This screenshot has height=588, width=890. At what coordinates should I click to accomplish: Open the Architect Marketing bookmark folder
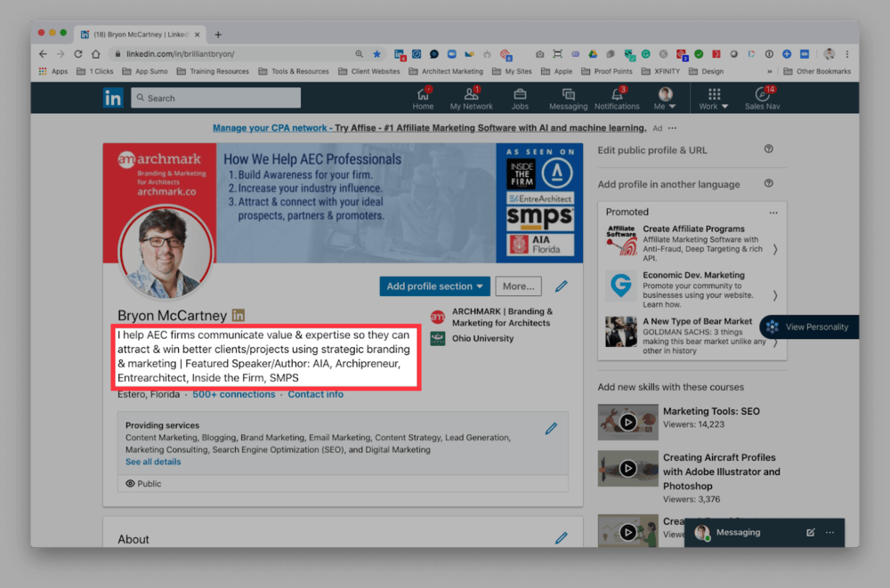click(446, 71)
